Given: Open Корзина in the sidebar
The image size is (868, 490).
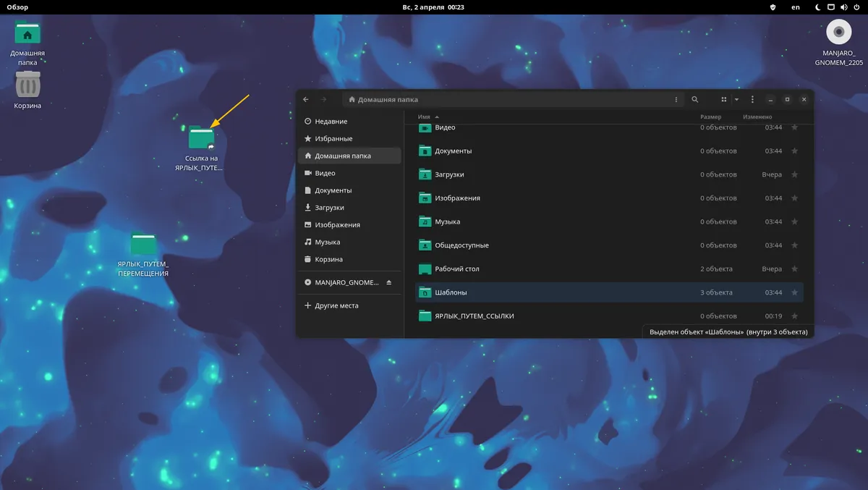Looking at the screenshot, I should tap(349, 259).
